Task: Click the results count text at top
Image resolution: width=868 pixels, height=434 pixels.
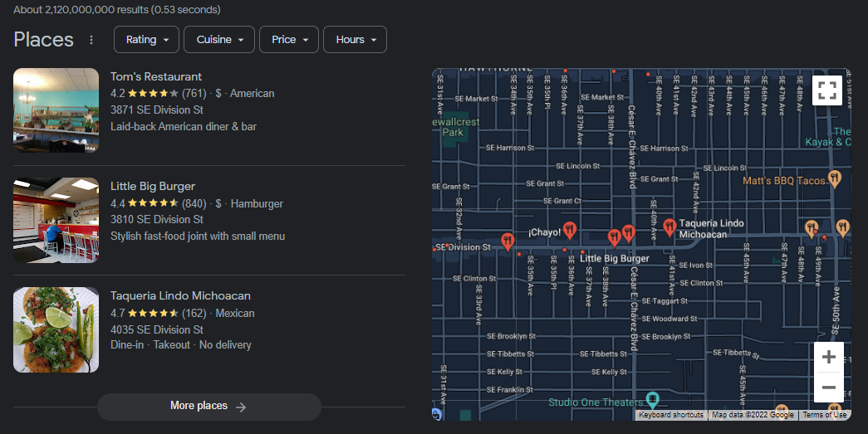Action: (117, 10)
